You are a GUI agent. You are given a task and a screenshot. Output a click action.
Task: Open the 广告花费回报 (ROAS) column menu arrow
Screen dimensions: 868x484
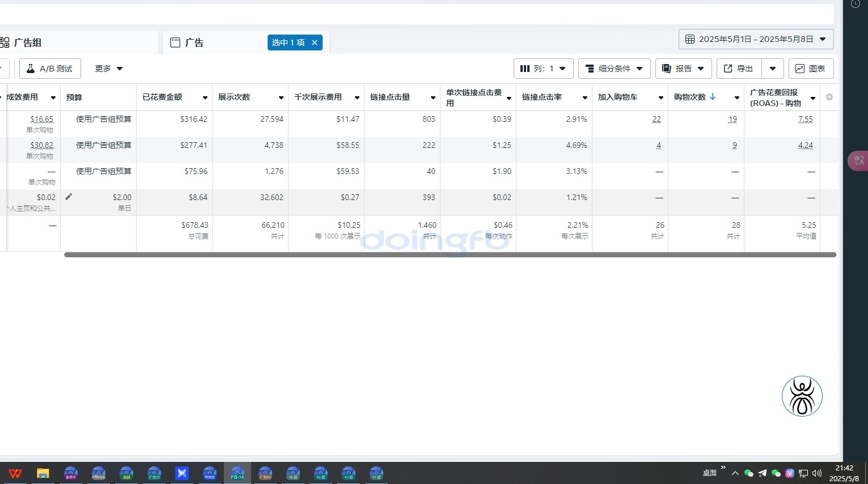(813, 97)
